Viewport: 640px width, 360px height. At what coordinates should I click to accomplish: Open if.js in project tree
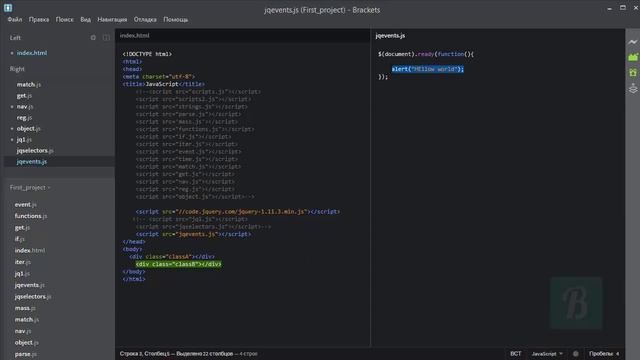click(20, 239)
